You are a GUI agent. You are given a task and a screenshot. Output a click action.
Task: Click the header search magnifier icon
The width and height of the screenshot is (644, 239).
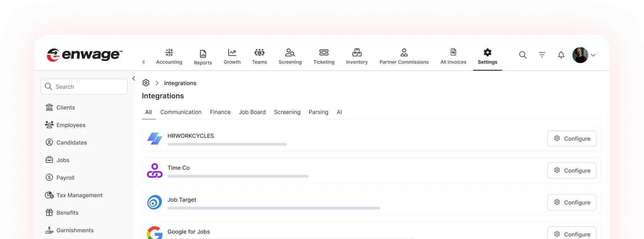point(523,55)
